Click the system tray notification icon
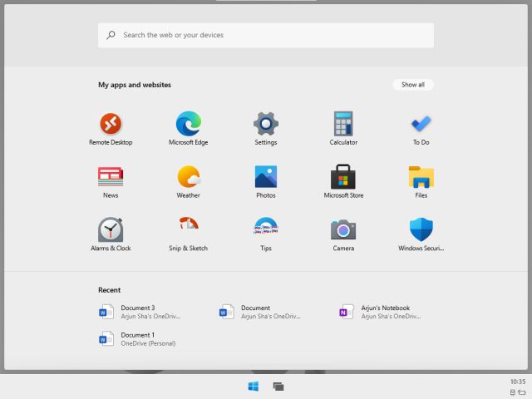Viewport: 532px width, 399px height. click(513, 392)
